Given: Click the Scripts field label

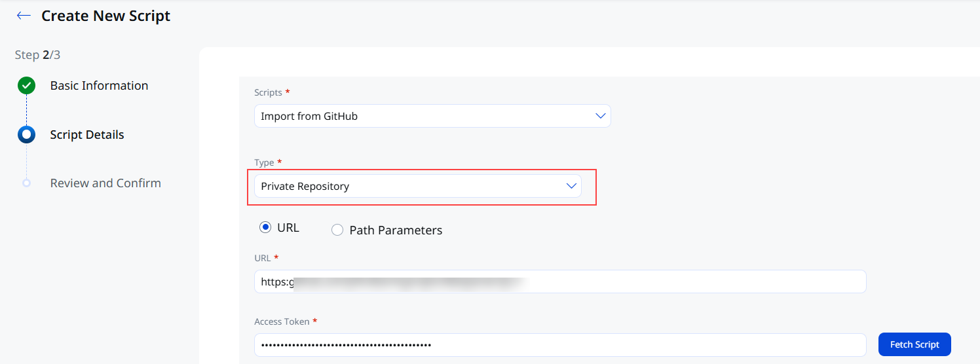Looking at the screenshot, I should [268, 92].
